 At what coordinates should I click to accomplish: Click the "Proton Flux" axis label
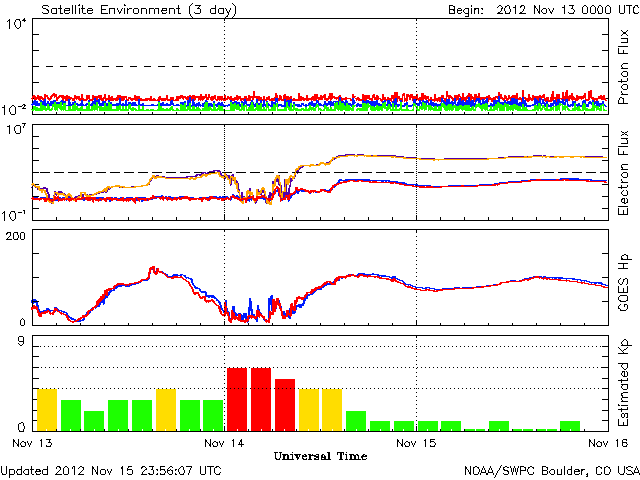tap(623, 67)
